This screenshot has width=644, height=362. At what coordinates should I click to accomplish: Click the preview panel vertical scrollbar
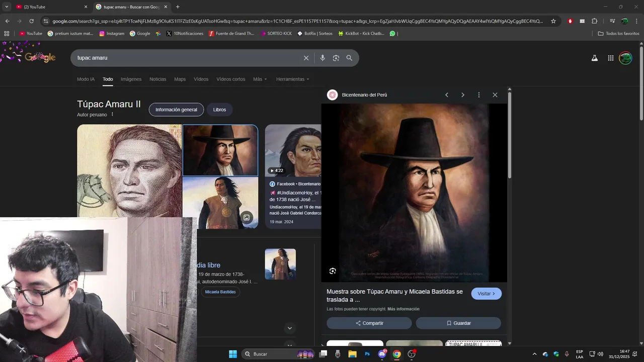(510, 136)
